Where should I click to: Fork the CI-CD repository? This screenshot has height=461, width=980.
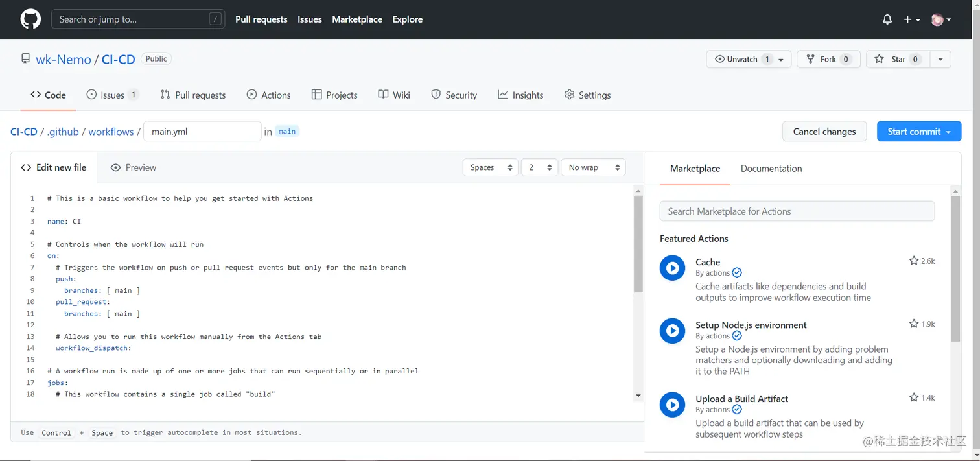point(828,59)
